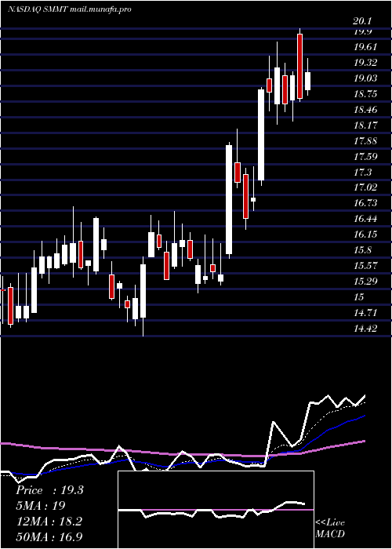Click the '<<Live MACD' label
Image resolution: width=392 pixels, height=549 pixels.
(330, 529)
